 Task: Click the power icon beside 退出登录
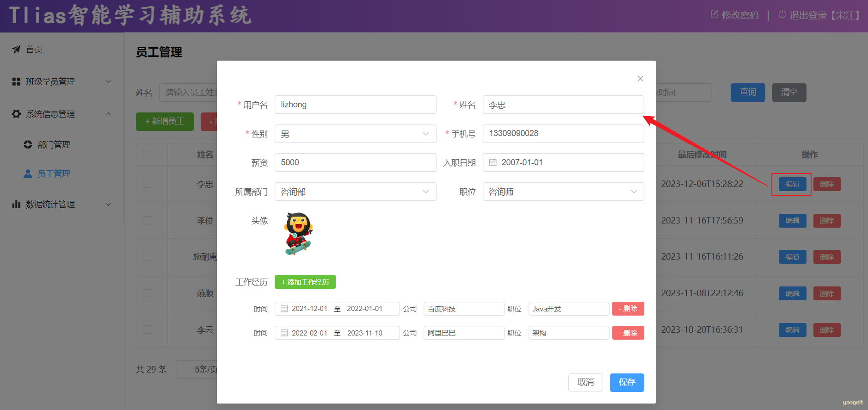[782, 14]
